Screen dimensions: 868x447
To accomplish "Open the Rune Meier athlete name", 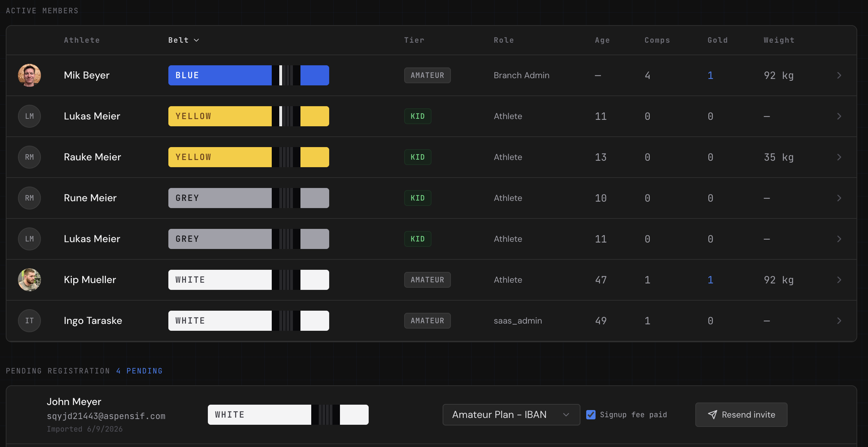I will pyautogui.click(x=90, y=198).
